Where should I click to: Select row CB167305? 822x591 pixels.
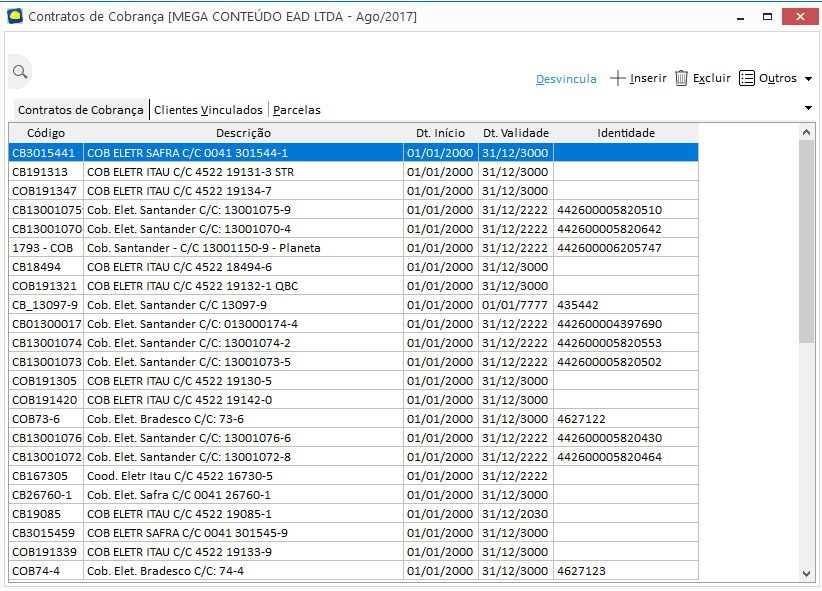(x=353, y=476)
